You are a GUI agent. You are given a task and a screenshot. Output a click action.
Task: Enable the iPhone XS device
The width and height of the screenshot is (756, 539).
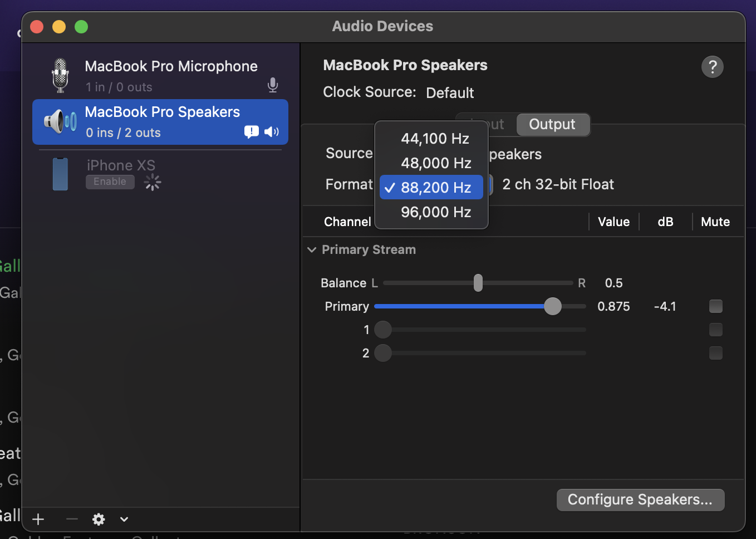click(110, 182)
